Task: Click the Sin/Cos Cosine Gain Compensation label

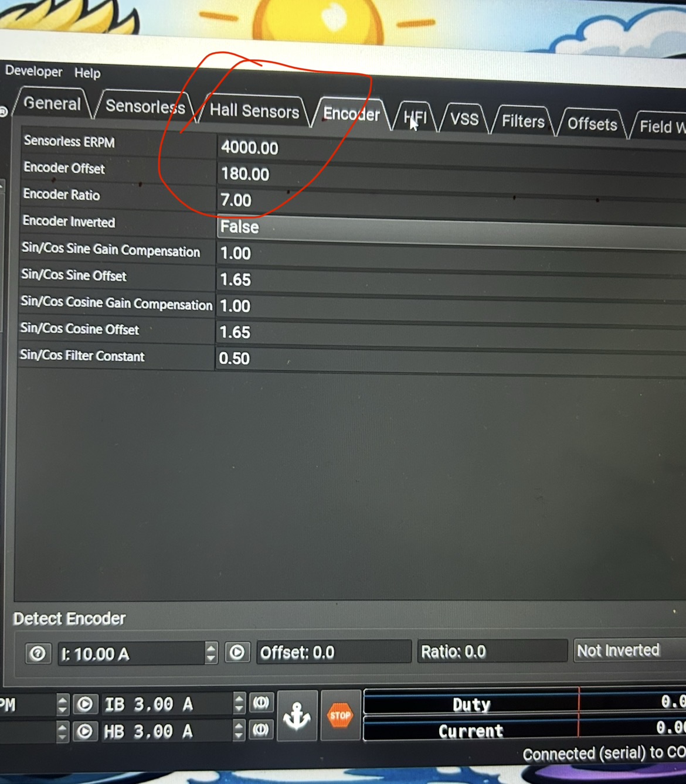Action: (x=116, y=303)
